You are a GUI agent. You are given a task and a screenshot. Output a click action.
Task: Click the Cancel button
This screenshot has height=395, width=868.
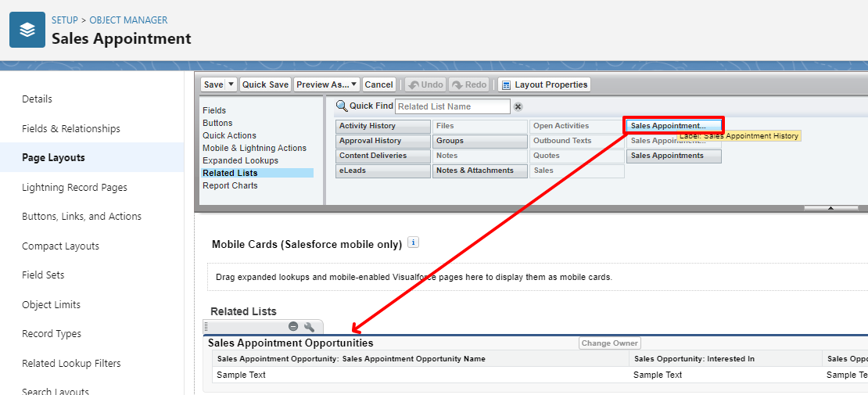(x=378, y=84)
